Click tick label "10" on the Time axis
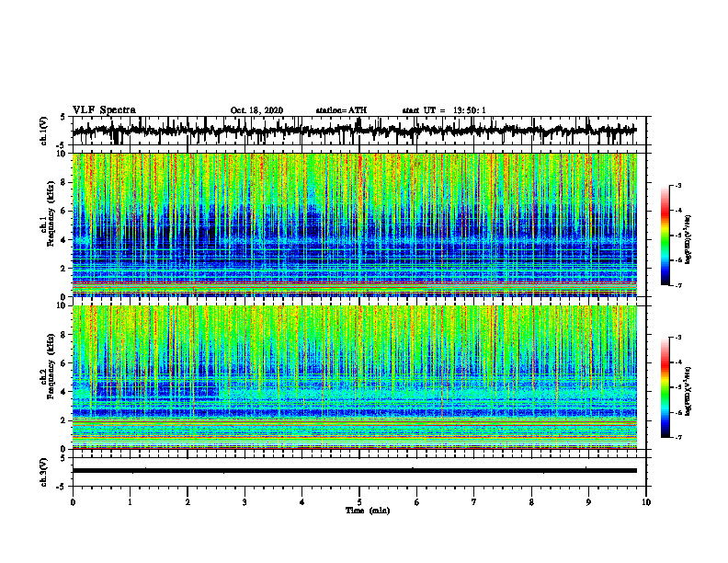 [646, 502]
